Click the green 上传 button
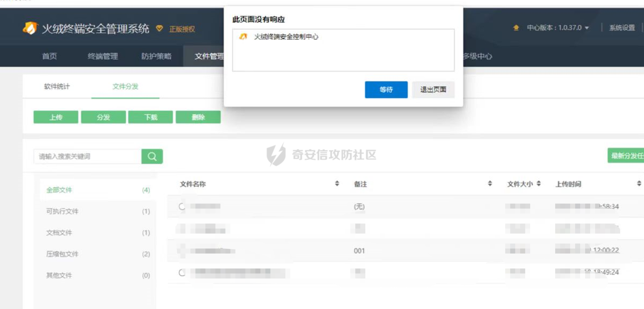Viewport: 644px width, 309px height. 56,117
